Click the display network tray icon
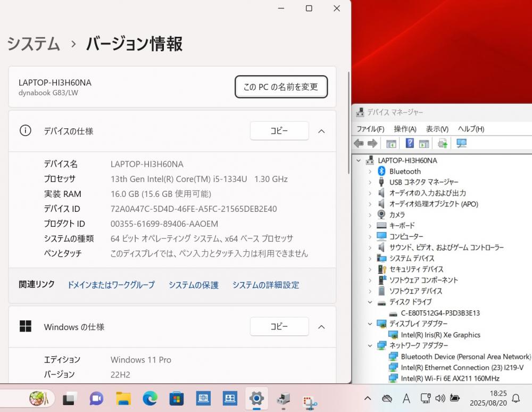The width and height of the screenshot is (532, 412). (x=425, y=398)
